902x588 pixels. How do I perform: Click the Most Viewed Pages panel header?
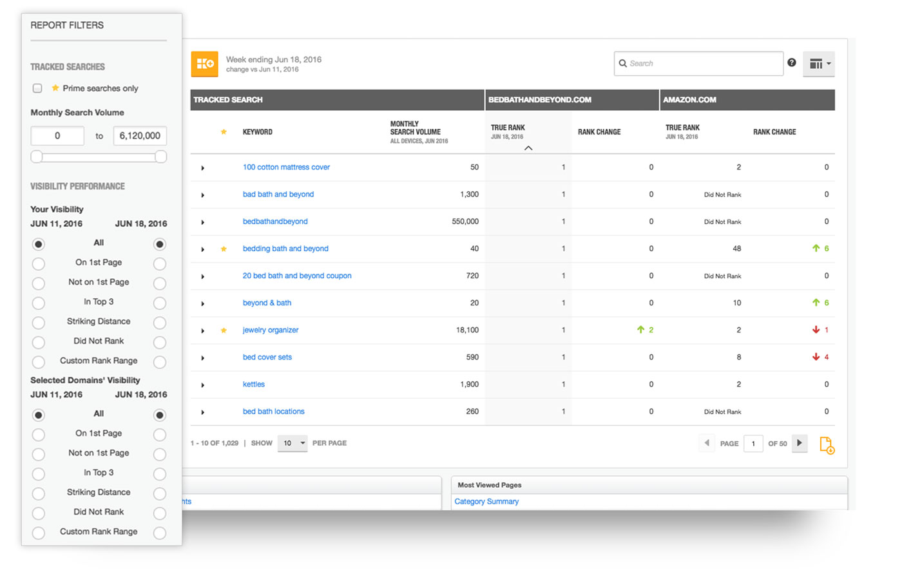pyautogui.click(x=649, y=485)
